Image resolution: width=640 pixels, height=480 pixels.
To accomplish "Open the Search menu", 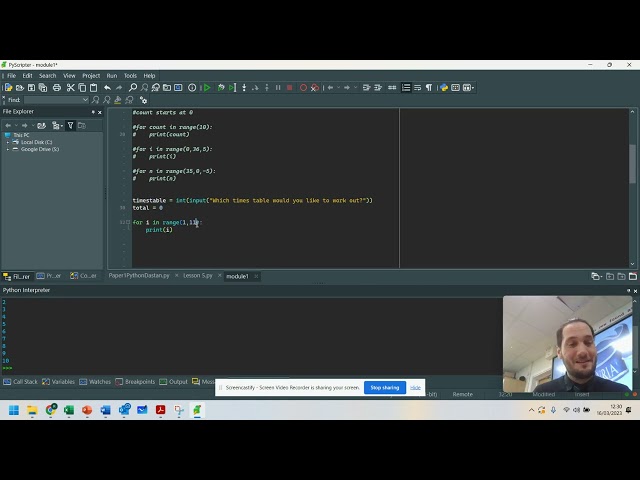I will click(47, 76).
